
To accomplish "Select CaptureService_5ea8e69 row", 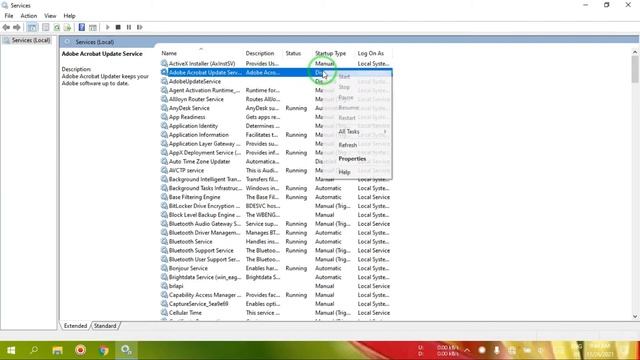I will (x=276, y=304).
